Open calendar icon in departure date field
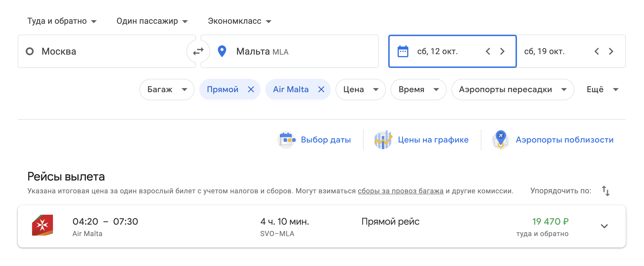Viewport: 644px width, 266px height. point(403,51)
